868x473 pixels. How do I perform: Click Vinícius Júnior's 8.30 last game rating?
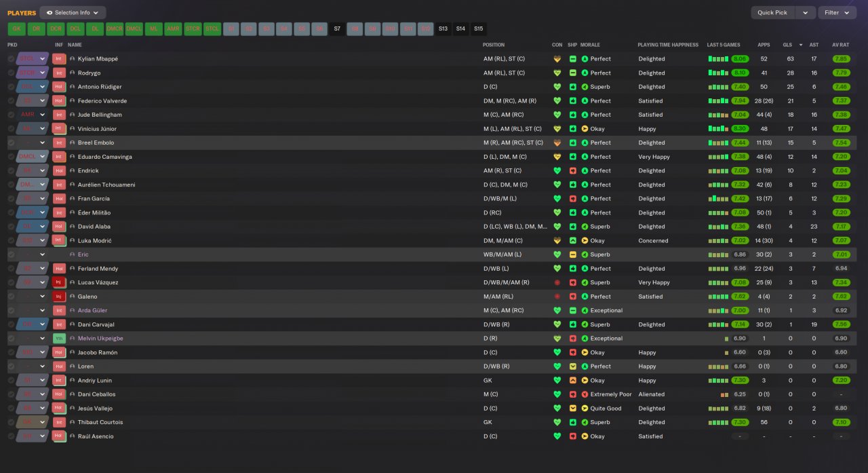tap(740, 129)
